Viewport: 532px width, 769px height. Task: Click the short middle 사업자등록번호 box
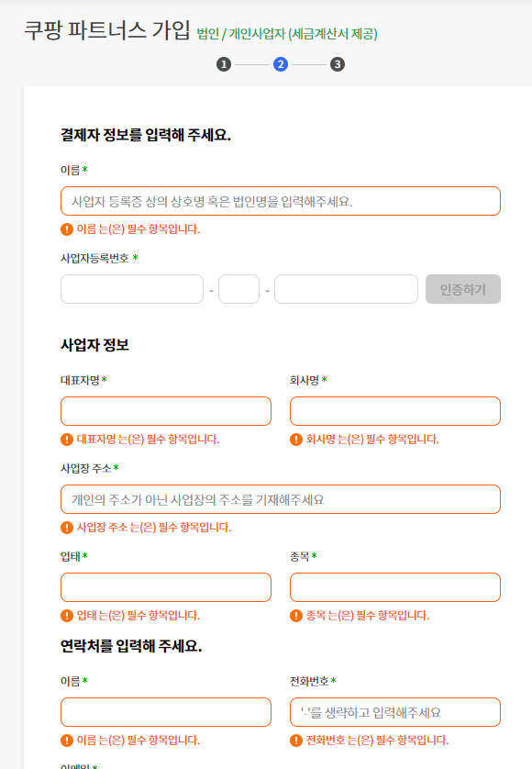[238, 289]
